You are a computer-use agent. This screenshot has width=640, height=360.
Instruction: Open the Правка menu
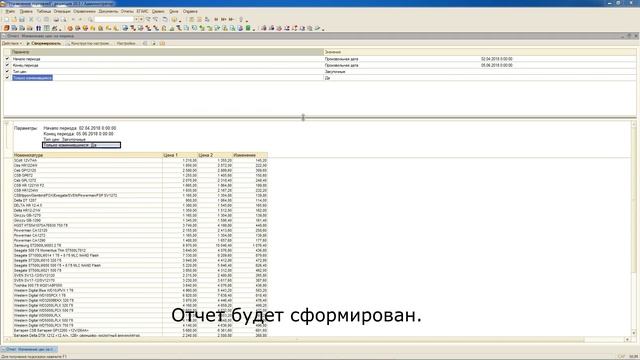26,11
